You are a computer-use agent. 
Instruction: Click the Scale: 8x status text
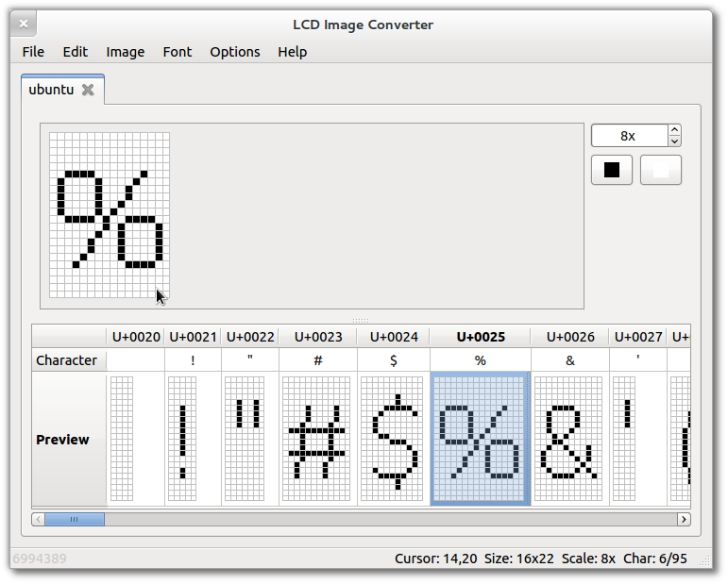tap(588, 559)
